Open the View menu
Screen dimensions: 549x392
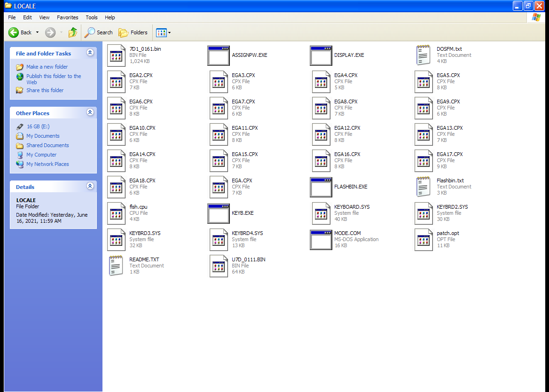coord(44,17)
